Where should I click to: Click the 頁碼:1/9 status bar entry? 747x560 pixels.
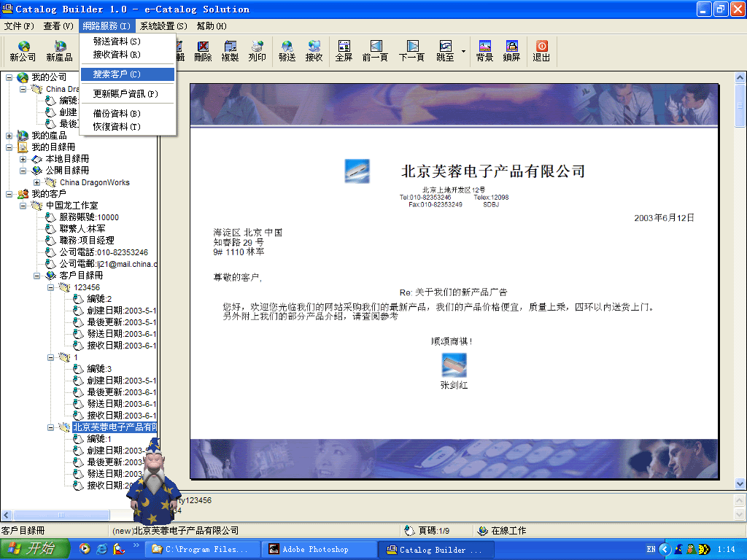coord(434,531)
